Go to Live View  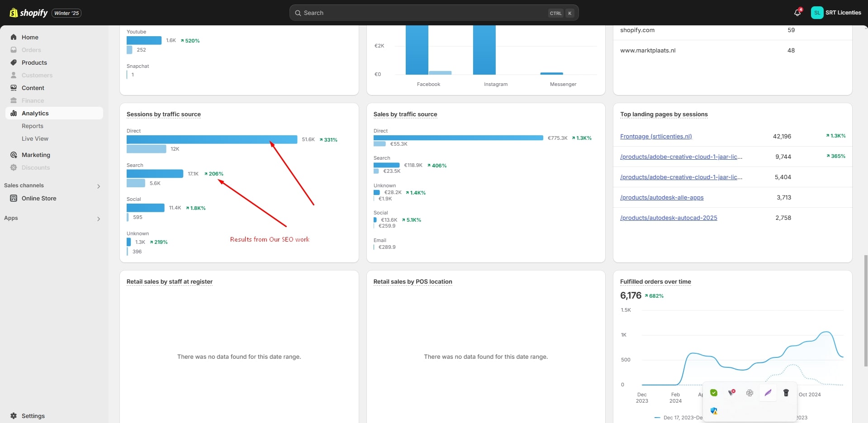[x=35, y=138]
